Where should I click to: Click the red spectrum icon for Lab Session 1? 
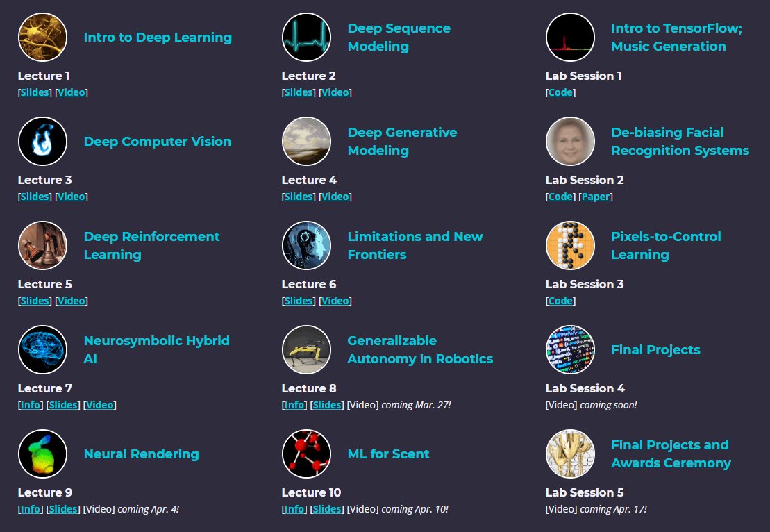coord(570,38)
